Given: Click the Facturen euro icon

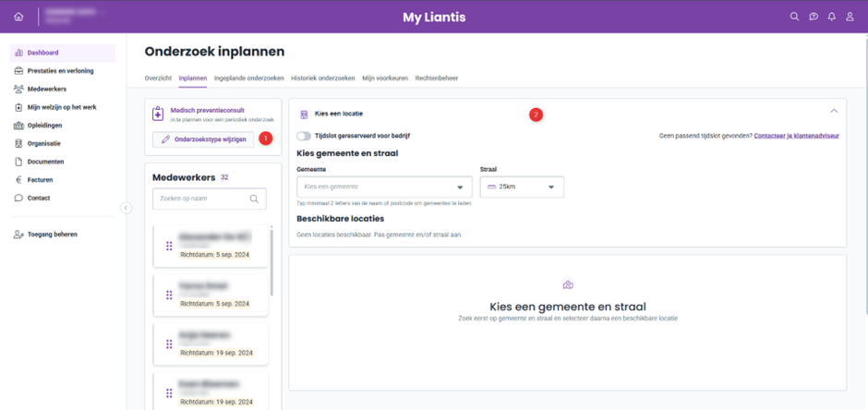Looking at the screenshot, I should click(18, 180).
